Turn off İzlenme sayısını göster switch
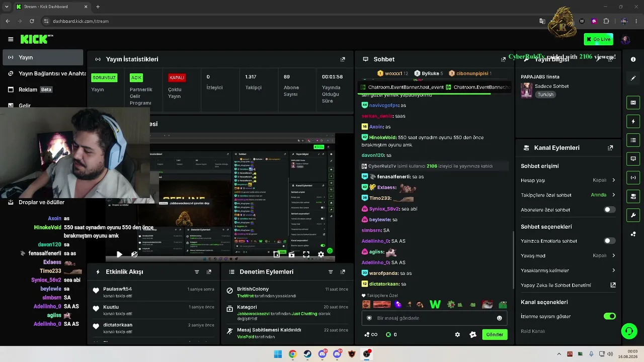The width and height of the screenshot is (644, 362). click(609, 316)
